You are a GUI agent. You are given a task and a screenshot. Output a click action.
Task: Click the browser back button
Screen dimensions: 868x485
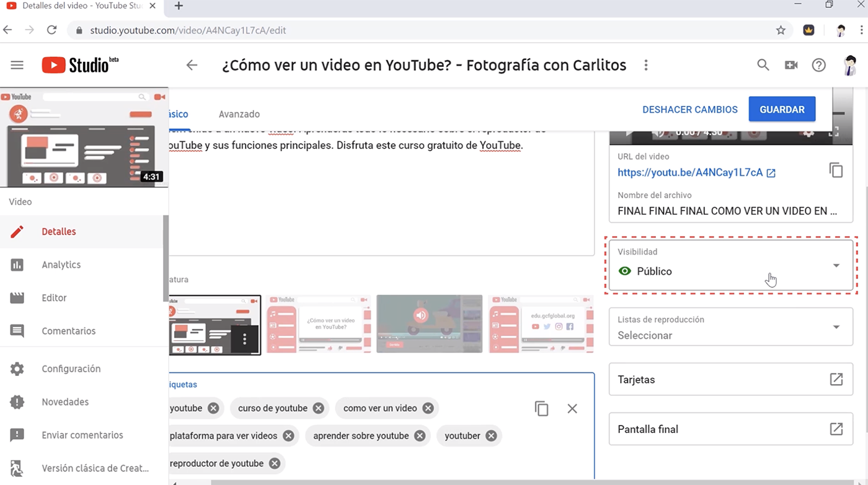point(8,30)
